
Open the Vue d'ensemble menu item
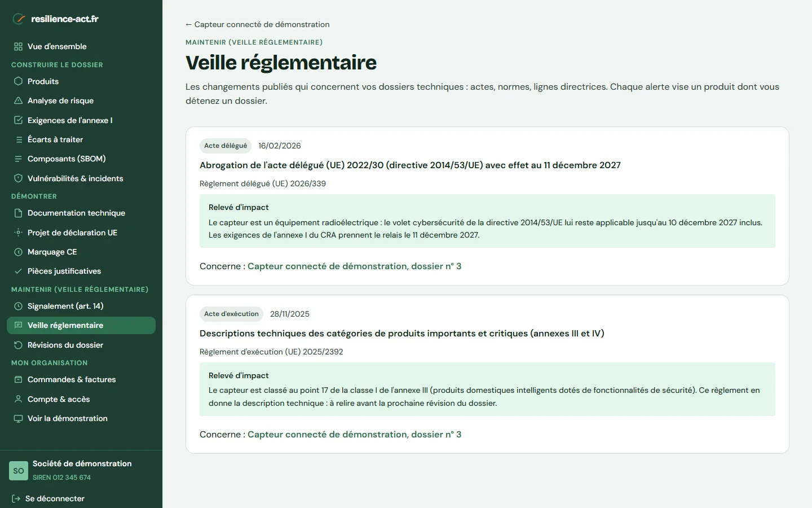pyautogui.click(x=81, y=46)
